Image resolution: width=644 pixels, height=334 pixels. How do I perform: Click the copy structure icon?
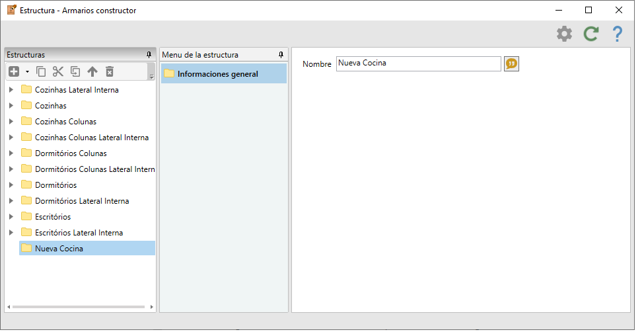point(41,72)
